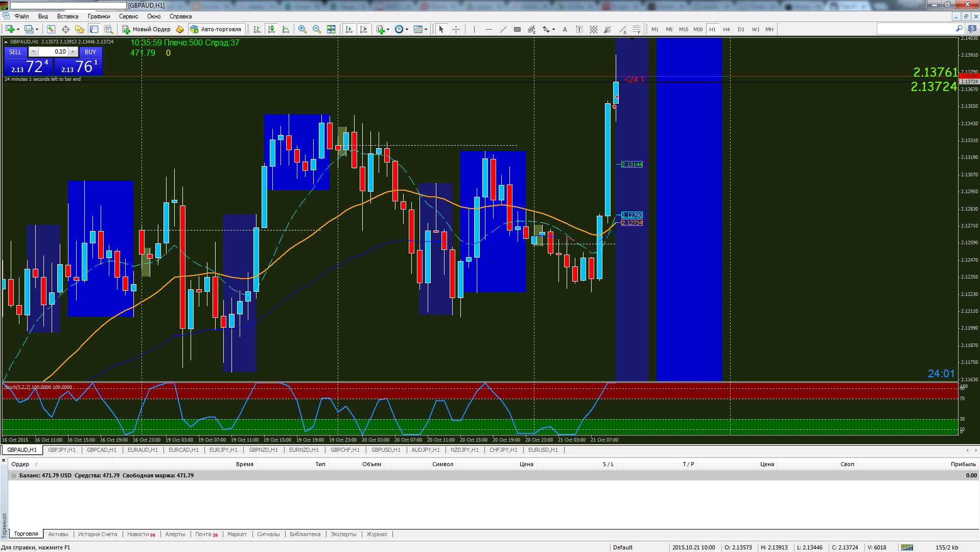Switch timeframe to H4

point(727,29)
